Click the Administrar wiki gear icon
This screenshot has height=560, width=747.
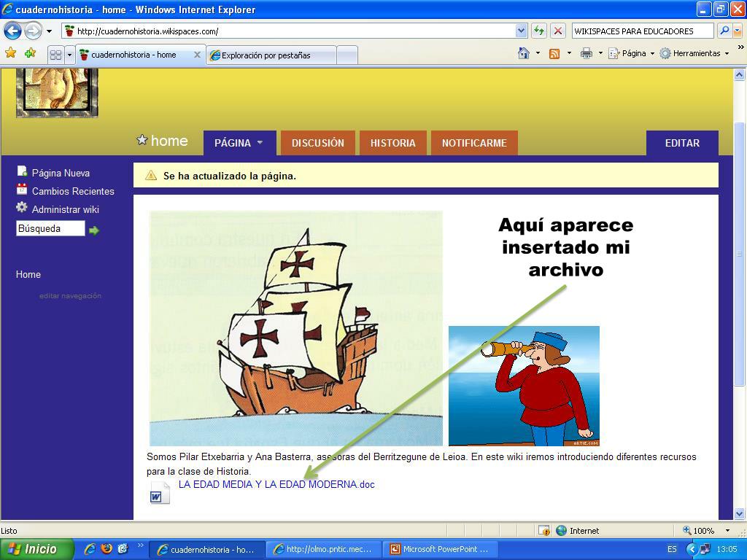pyautogui.click(x=22, y=207)
